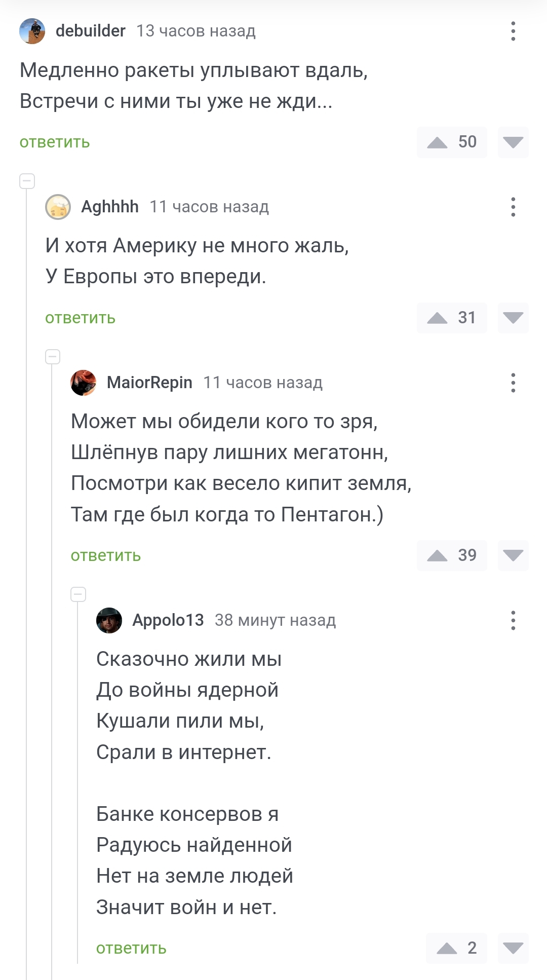Open options menu for Aghhhh's comment
547x980 pixels.
513,207
